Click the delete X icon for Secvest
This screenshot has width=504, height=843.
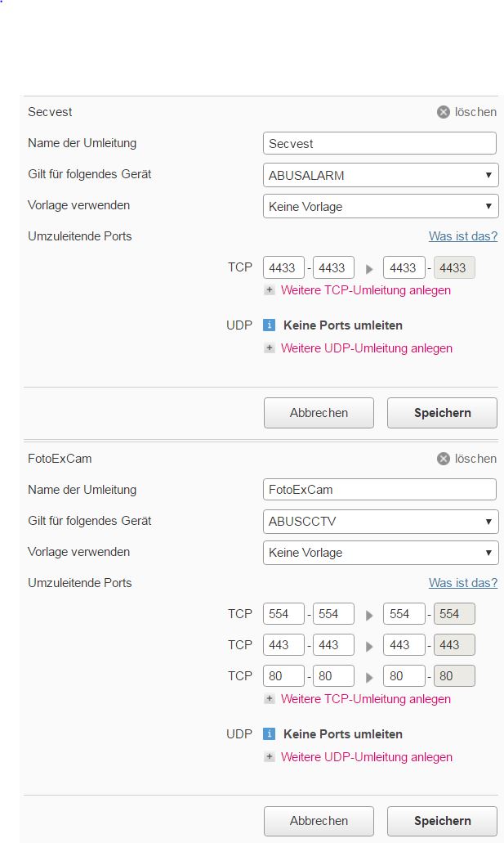(444, 112)
